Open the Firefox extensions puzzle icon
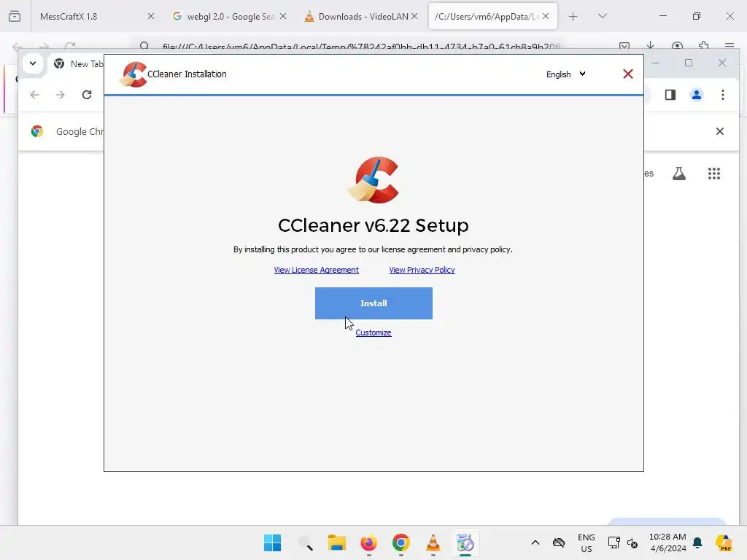The image size is (747, 560). (x=704, y=46)
